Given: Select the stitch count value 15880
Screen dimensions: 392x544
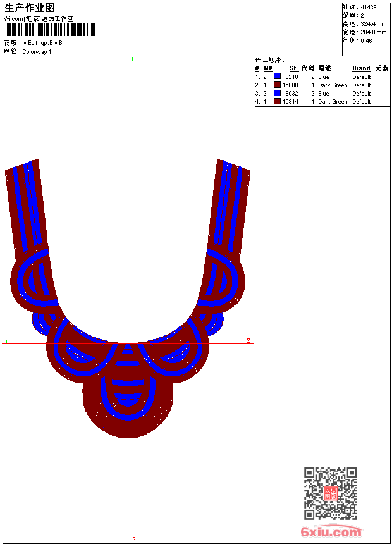Looking at the screenshot, I should click(290, 85).
